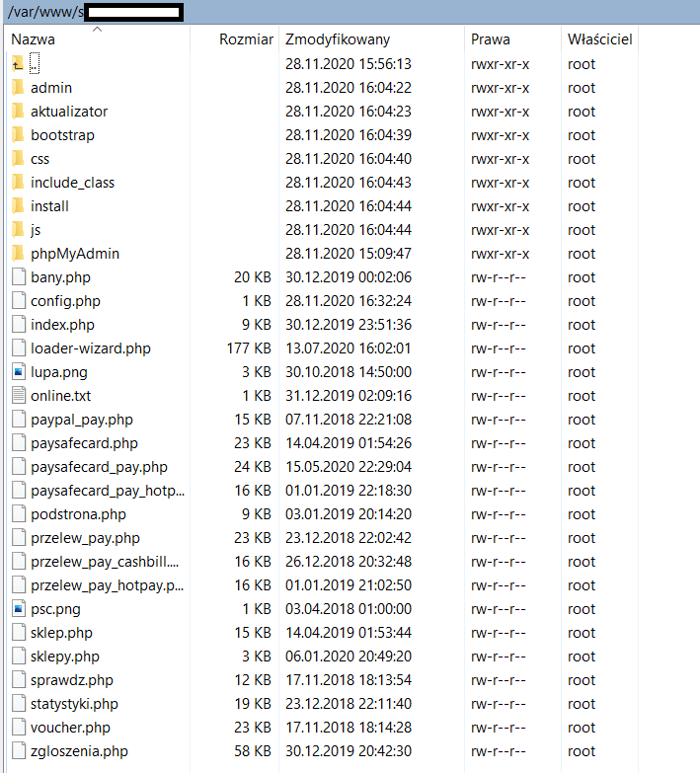Select the zgloszenia.php file entry
This screenshot has width=700, height=773.
(x=79, y=751)
